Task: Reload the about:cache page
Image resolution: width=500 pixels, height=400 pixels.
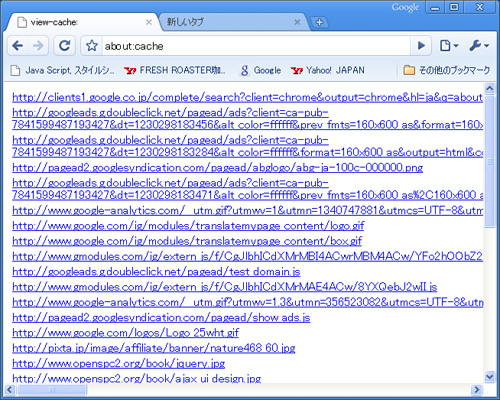Action: (x=64, y=45)
